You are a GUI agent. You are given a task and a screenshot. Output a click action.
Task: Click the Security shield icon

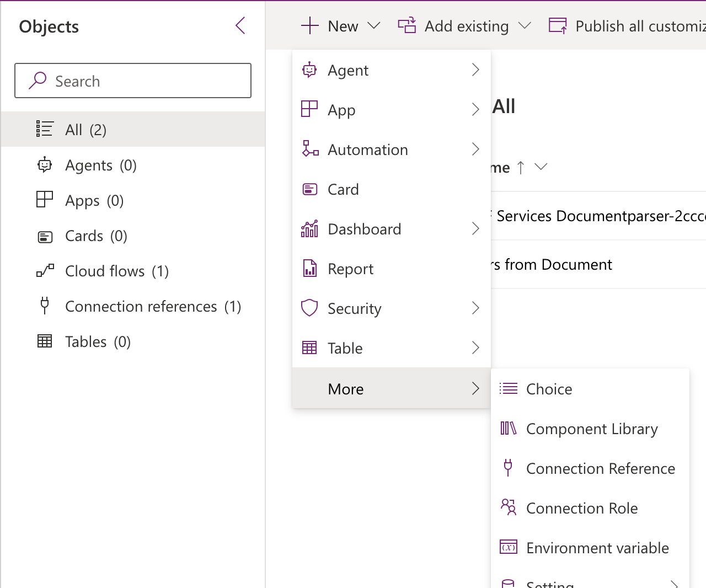pos(309,308)
